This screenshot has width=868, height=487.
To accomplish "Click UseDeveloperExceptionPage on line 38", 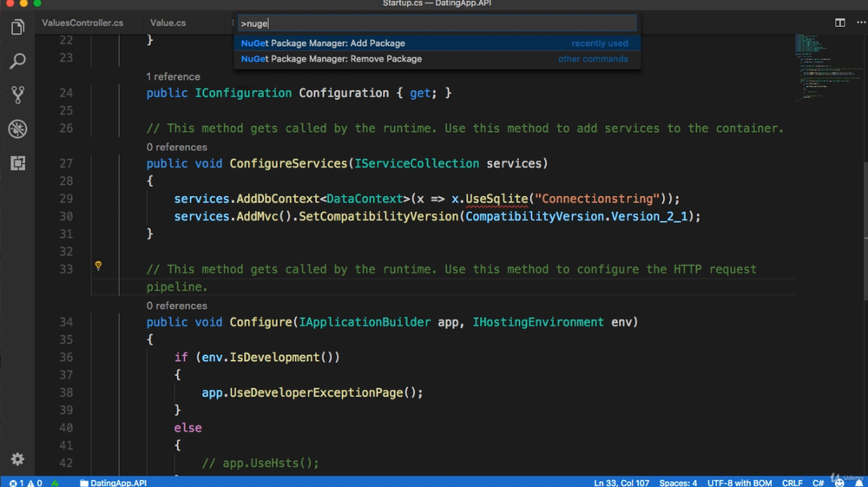I will click(317, 393).
